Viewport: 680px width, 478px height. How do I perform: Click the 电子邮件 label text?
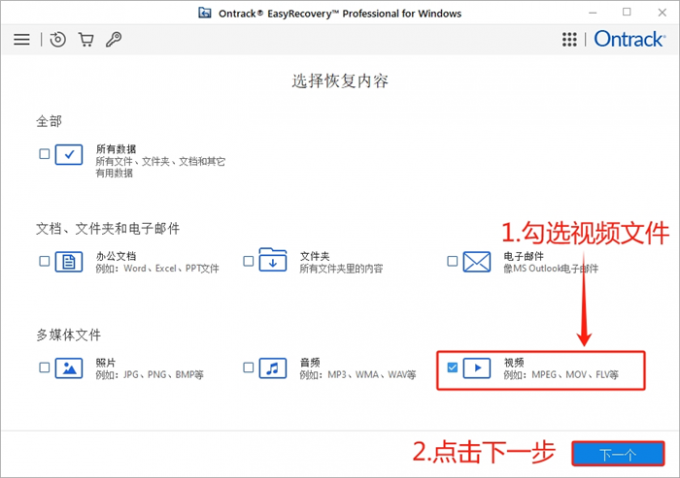[x=523, y=256]
